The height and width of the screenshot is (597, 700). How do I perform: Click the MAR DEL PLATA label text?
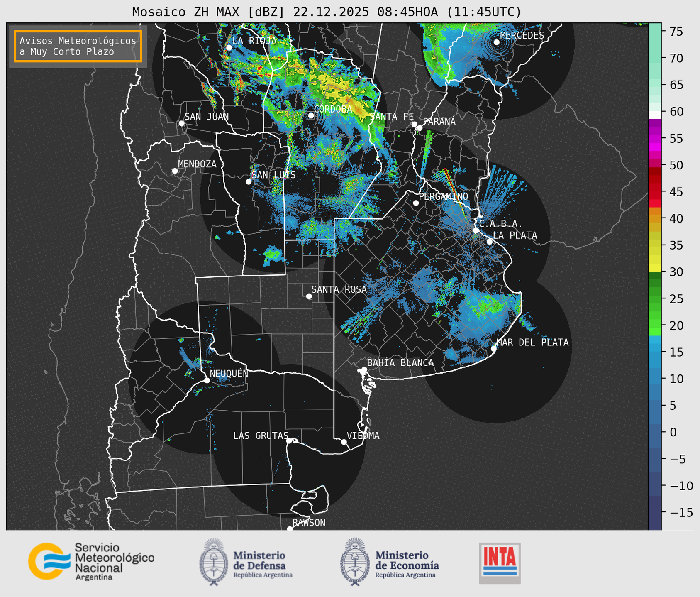[x=533, y=343]
